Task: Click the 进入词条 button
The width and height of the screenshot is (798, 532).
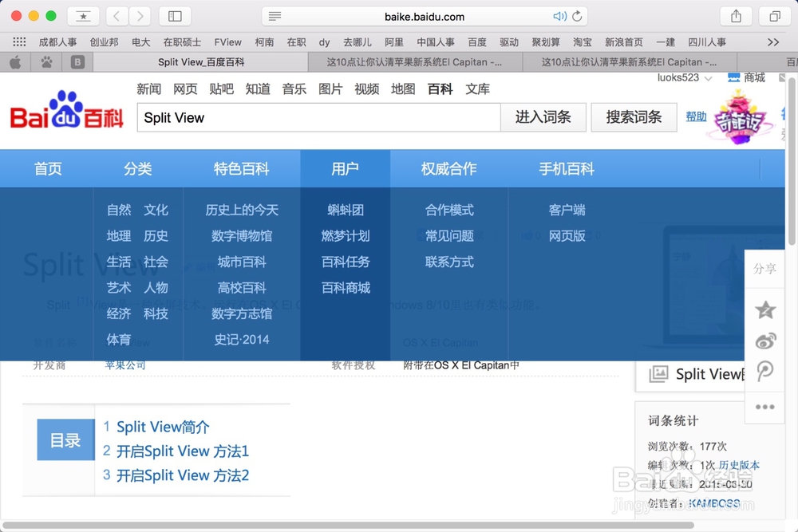Action: click(543, 116)
